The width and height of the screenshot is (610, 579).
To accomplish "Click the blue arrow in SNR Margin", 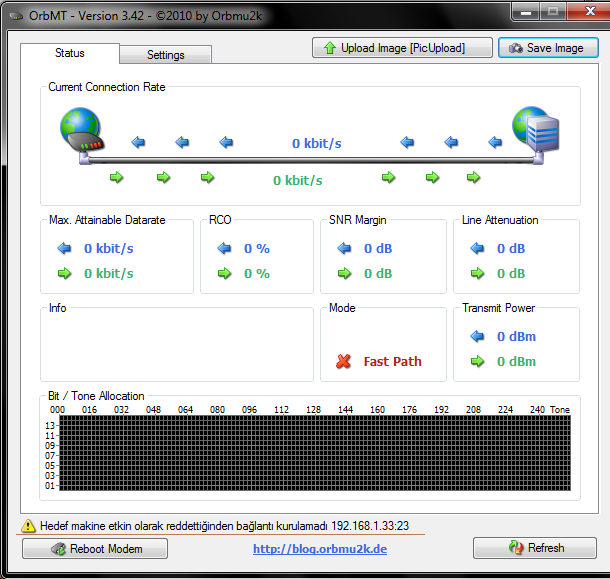I will 344,248.
